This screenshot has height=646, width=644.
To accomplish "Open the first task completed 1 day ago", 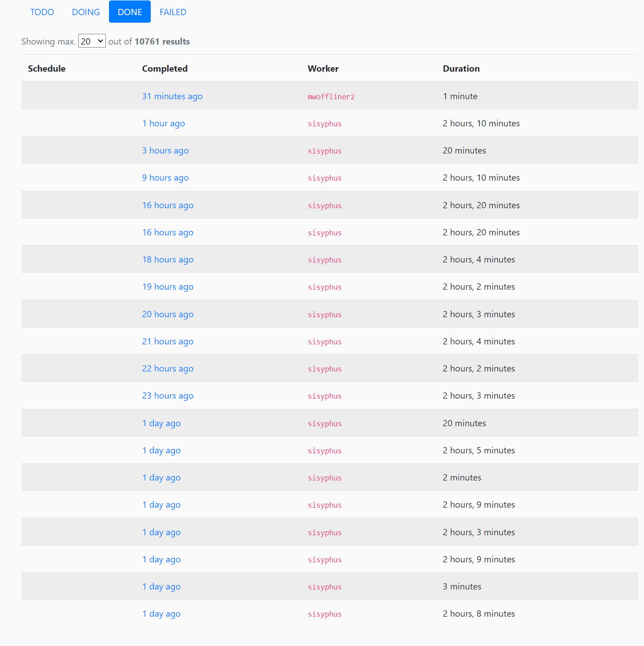I will pos(161,423).
